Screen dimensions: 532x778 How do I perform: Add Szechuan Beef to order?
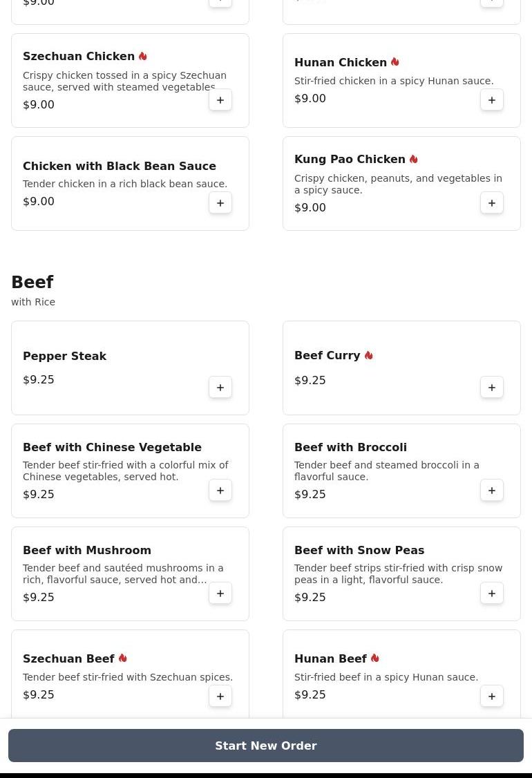click(x=220, y=696)
